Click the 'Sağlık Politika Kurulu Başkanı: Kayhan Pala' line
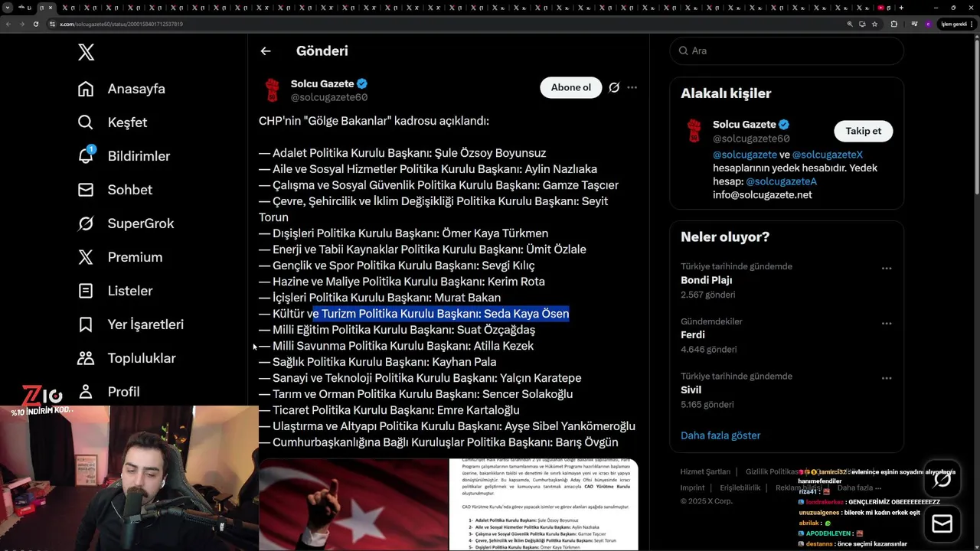 point(377,362)
